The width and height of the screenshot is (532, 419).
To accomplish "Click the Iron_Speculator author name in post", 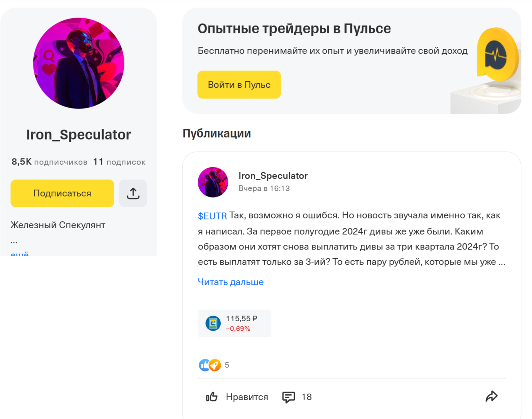I will (x=273, y=176).
